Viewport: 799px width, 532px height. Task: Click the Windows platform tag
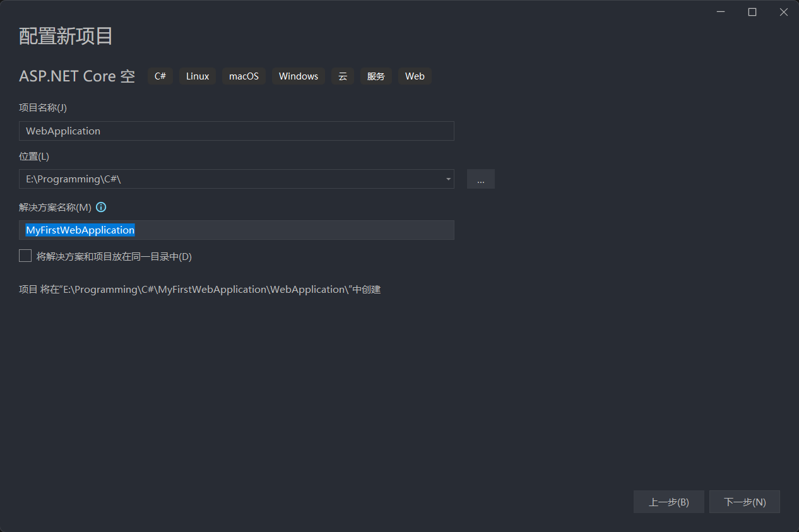coord(299,76)
